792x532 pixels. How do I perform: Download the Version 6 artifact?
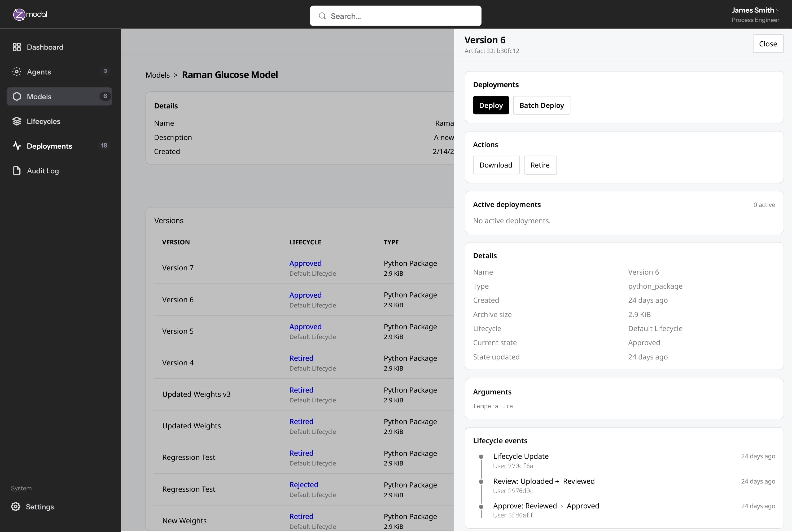click(x=496, y=165)
